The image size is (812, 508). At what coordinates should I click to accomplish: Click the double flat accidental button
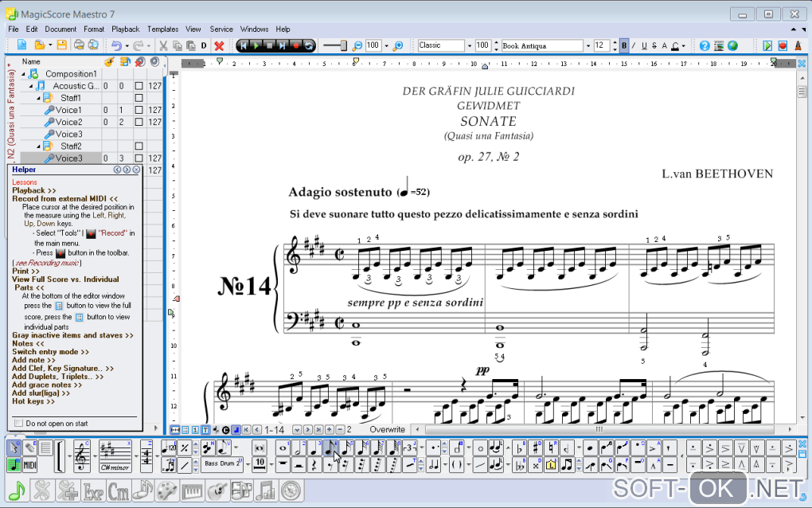click(x=519, y=464)
